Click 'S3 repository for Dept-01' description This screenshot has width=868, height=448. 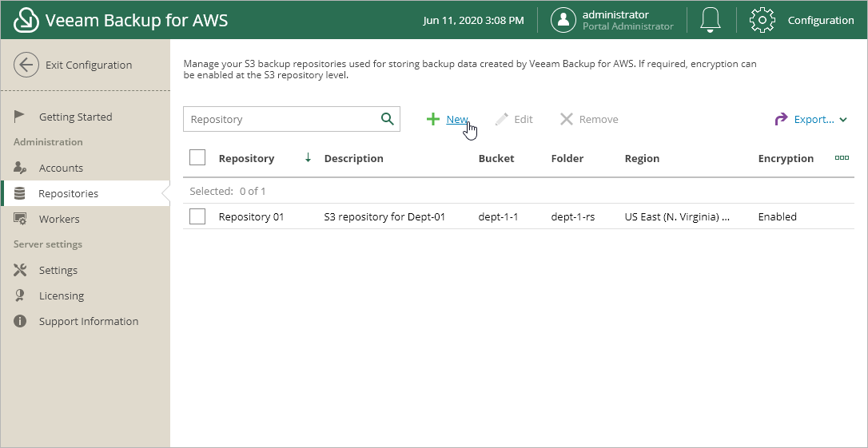[x=384, y=216]
